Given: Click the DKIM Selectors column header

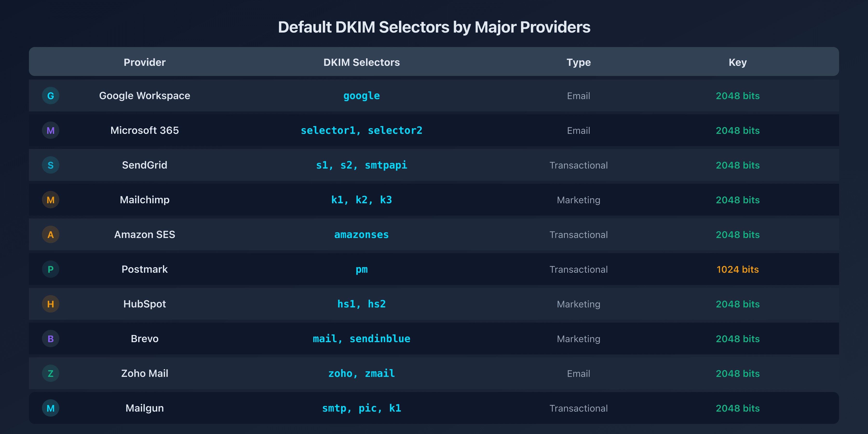Looking at the screenshot, I should pos(361,62).
